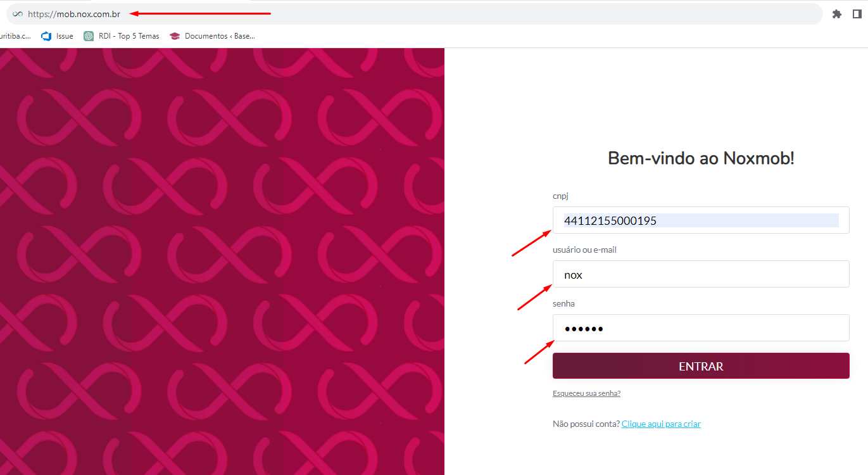Click the senha field label

tap(563, 304)
